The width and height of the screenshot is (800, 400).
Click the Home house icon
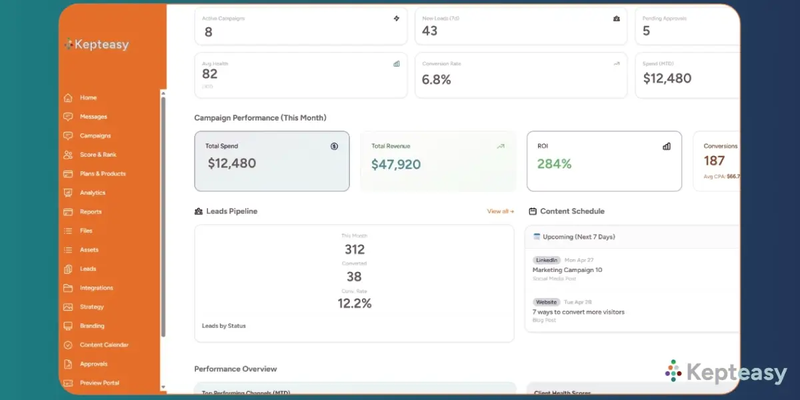(x=68, y=97)
